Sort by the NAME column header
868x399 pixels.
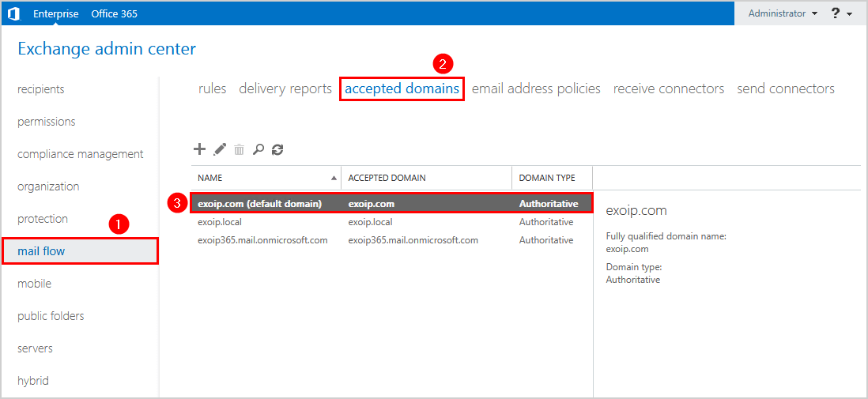click(x=266, y=178)
